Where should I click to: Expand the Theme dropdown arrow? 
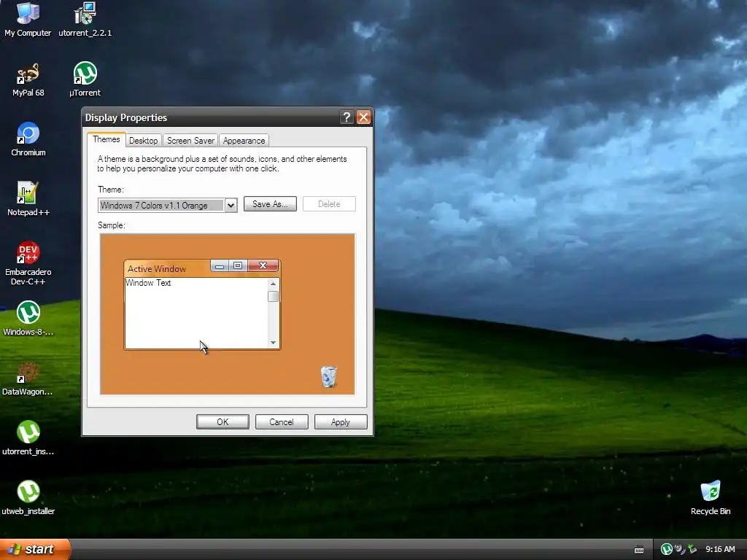tap(231, 205)
